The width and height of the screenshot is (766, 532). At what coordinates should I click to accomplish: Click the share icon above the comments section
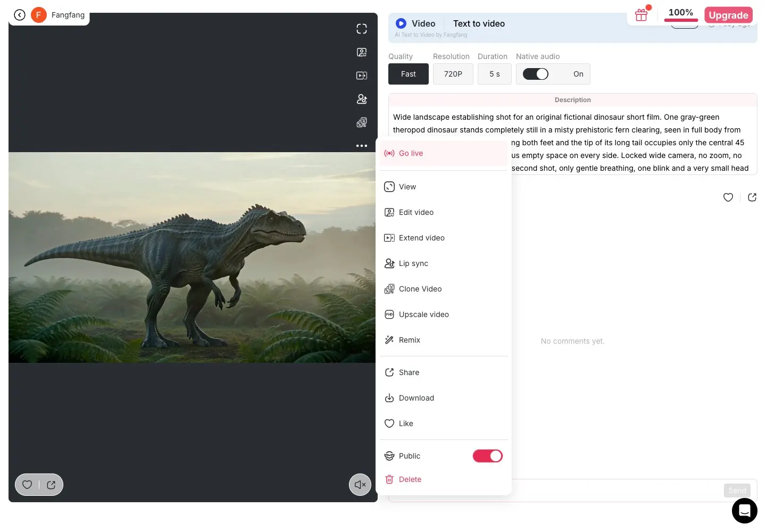pyautogui.click(x=752, y=197)
